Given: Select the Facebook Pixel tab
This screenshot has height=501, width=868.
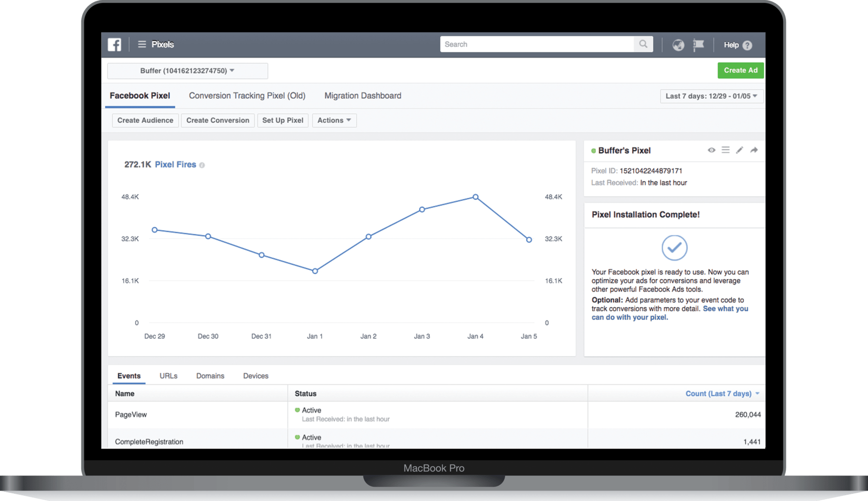Looking at the screenshot, I should (140, 95).
